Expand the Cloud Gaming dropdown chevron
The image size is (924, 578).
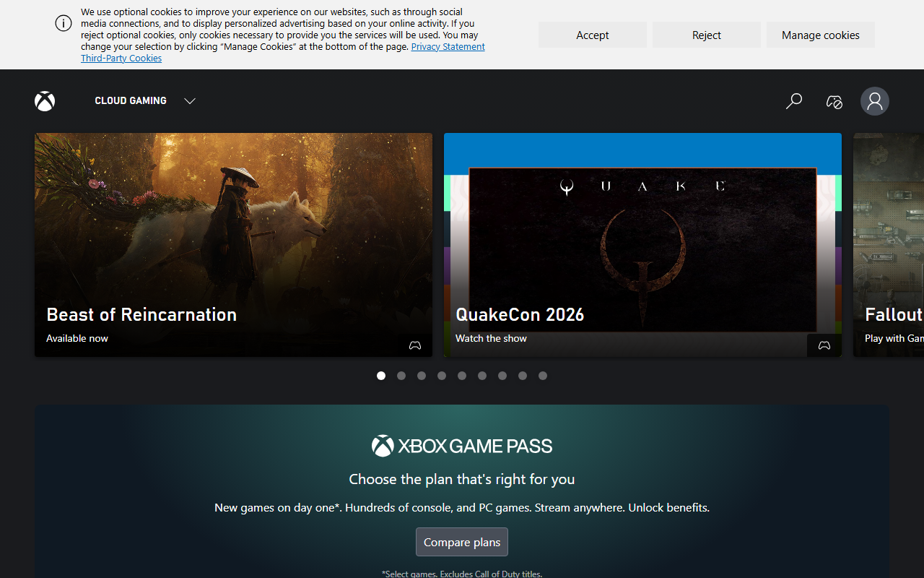pyautogui.click(x=190, y=101)
